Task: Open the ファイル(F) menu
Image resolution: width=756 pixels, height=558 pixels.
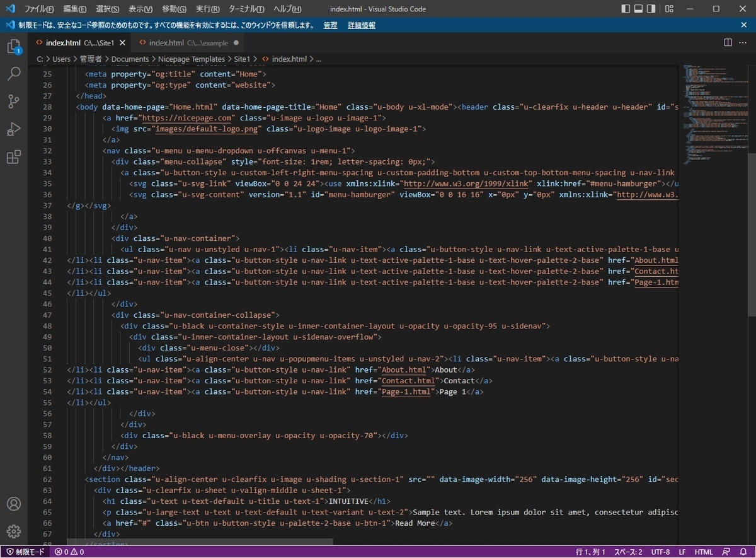Action: pyautogui.click(x=39, y=9)
